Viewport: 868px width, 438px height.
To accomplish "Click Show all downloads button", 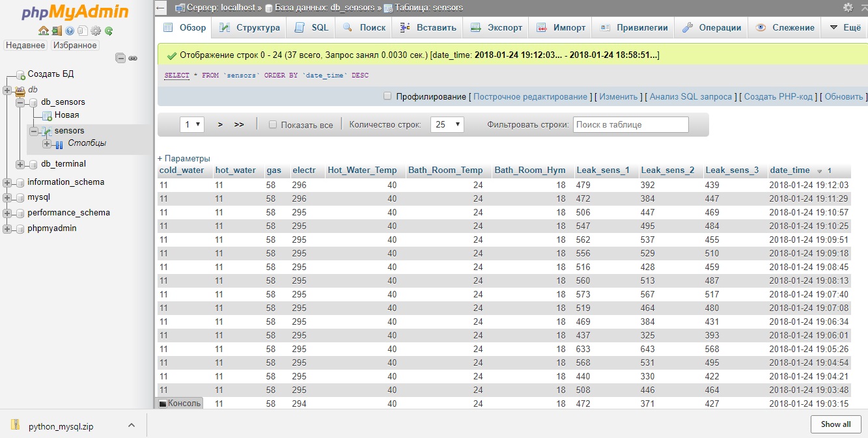I will [835, 424].
